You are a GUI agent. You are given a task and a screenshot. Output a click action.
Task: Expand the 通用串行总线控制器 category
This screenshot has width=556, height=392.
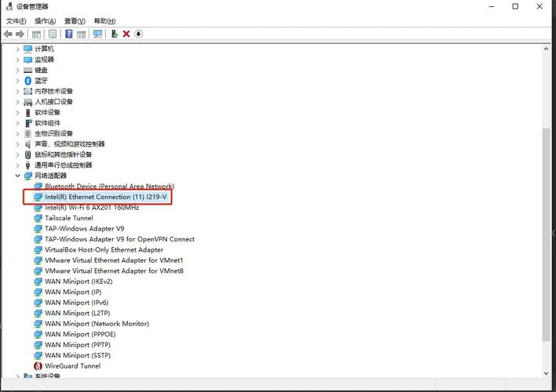pyautogui.click(x=17, y=165)
